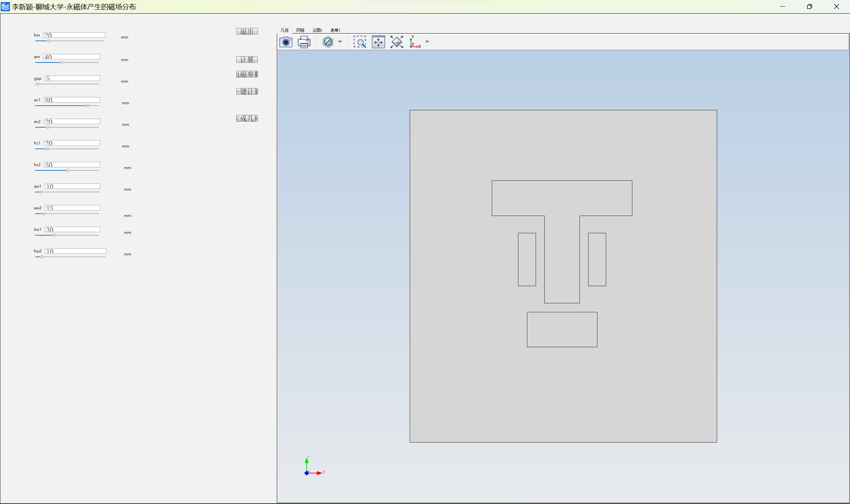850x504 pixels.
Task: Click the app icon in title bar
Action: click(x=5, y=6)
